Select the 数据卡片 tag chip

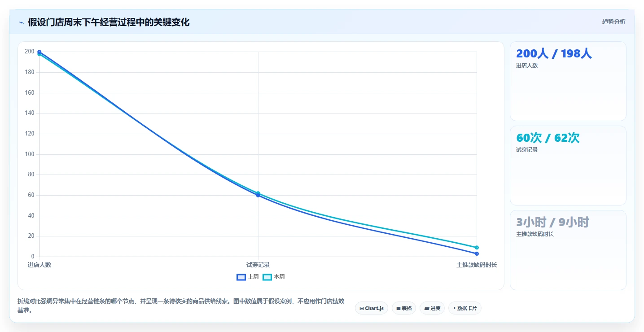pos(465,308)
